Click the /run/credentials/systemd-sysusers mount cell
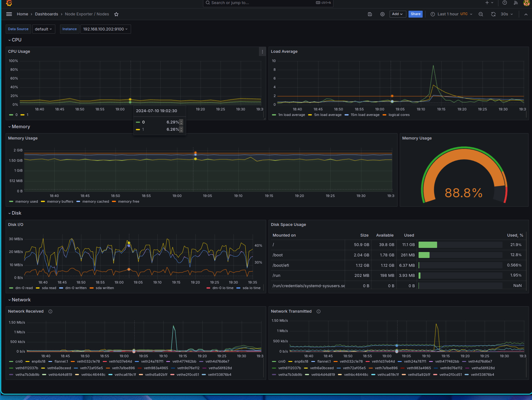This screenshot has width=532, height=400. click(x=309, y=286)
